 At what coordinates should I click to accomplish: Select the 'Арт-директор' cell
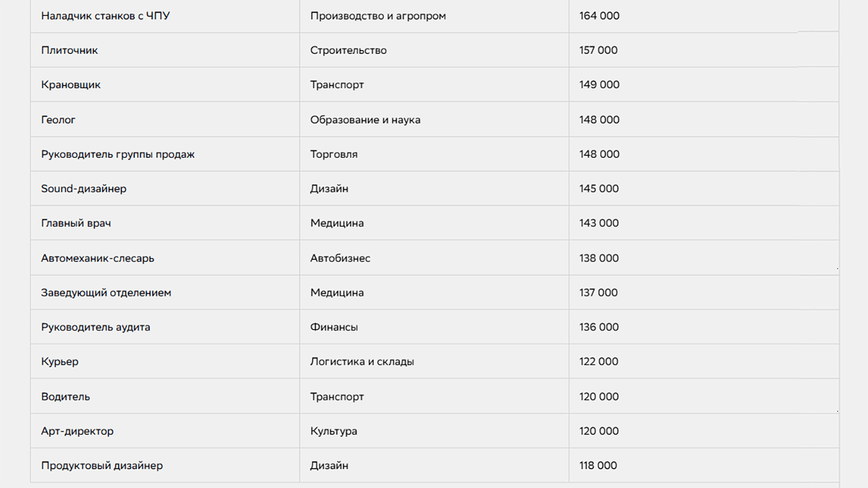coord(77,431)
